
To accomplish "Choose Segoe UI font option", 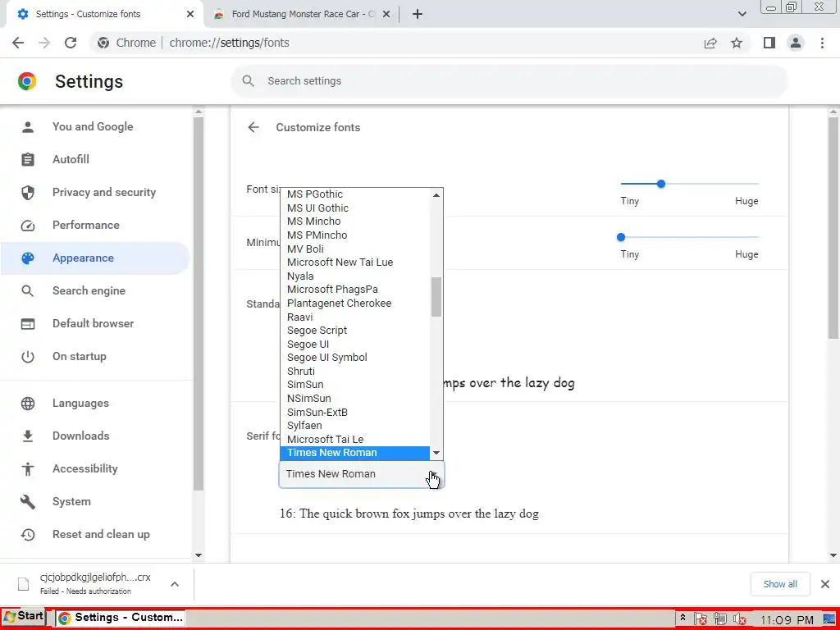I will (x=355, y=345).
